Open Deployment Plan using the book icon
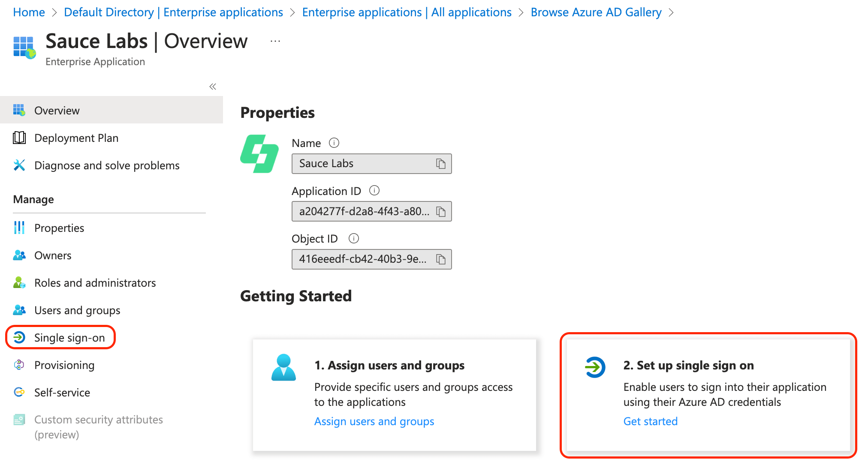 (19, 138)
